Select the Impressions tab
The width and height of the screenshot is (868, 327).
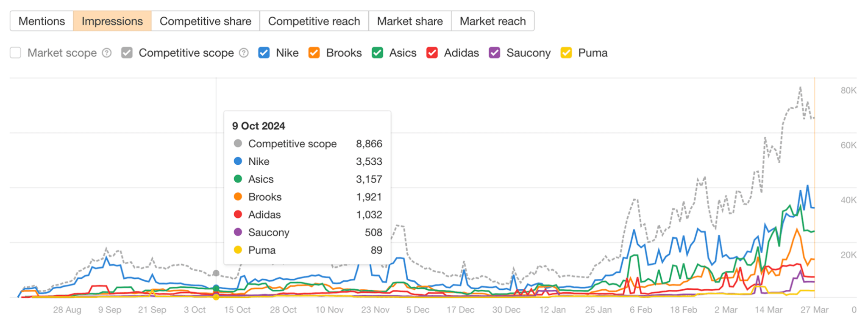click(112, 21)
